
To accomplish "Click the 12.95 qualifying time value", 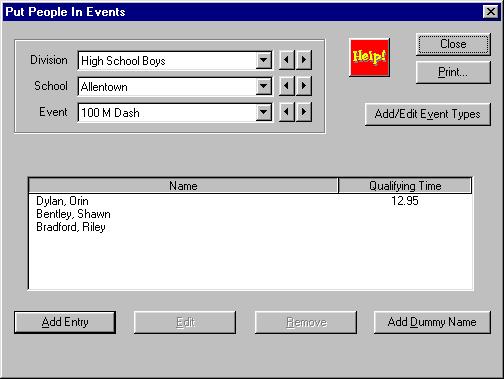I will tap(405, 201).
